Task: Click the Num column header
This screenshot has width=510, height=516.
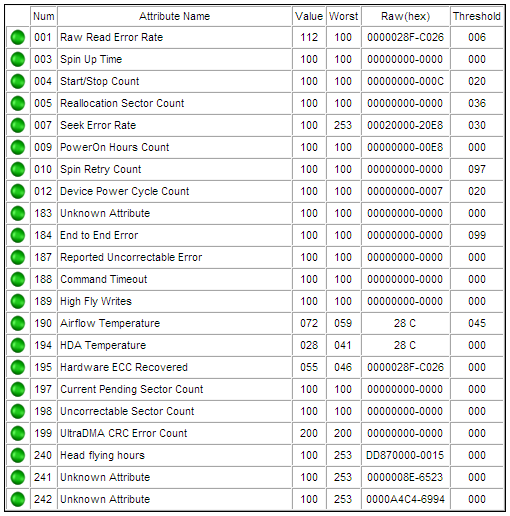Action: click(x=44, y=16)
